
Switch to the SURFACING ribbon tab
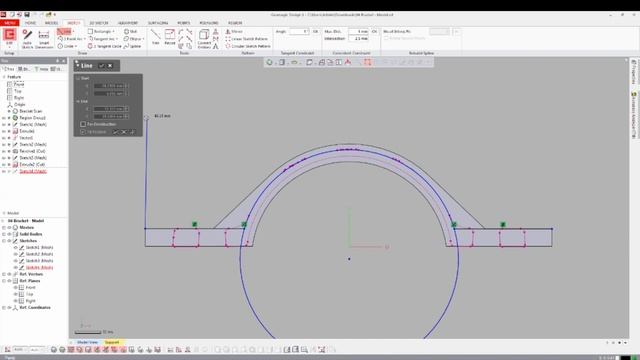tap(158, 23)
